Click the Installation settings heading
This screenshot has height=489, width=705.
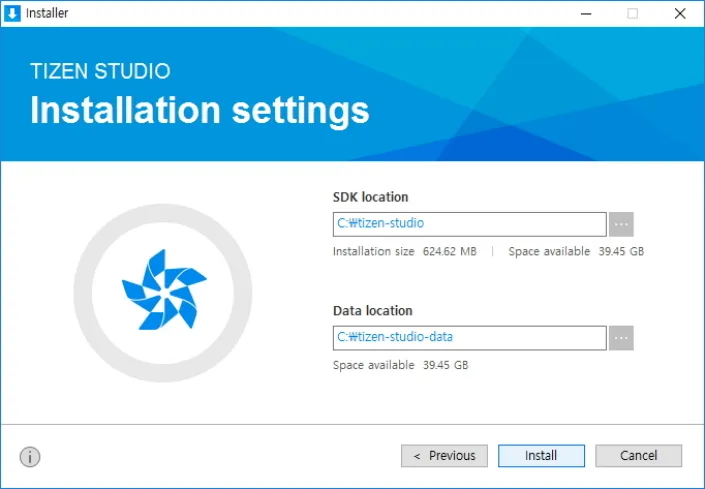coord(200,110)
